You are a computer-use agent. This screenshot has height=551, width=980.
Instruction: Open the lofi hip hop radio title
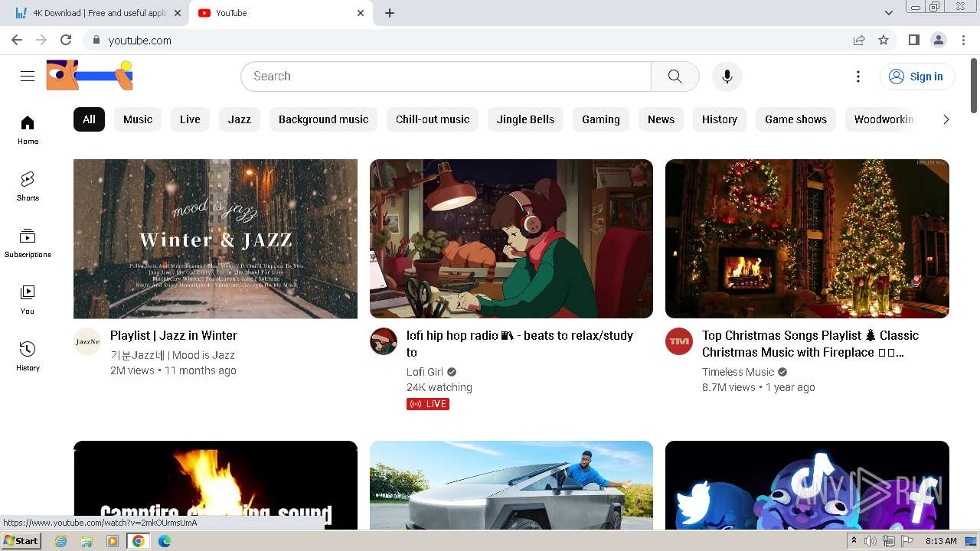tap(520, 344)
